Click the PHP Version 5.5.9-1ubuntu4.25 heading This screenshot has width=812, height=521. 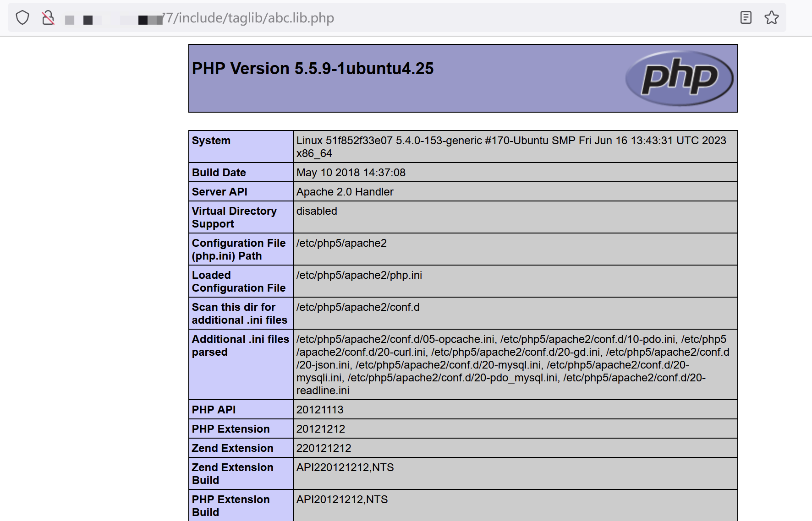click(313, 69)
